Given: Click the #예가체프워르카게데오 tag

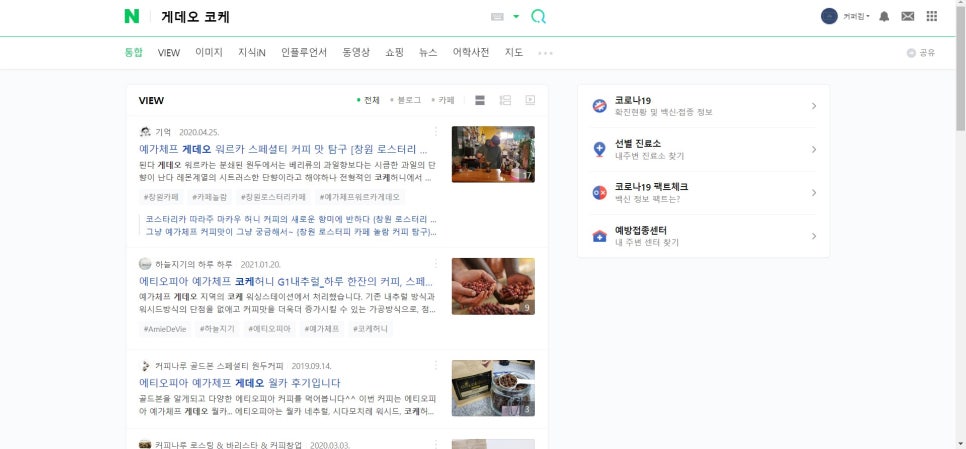Looking at the screenshot, I should (359, 197).
